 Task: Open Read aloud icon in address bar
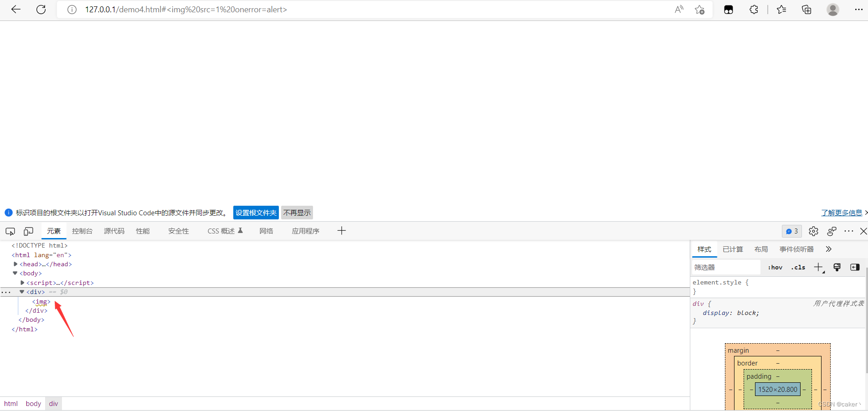679,10
